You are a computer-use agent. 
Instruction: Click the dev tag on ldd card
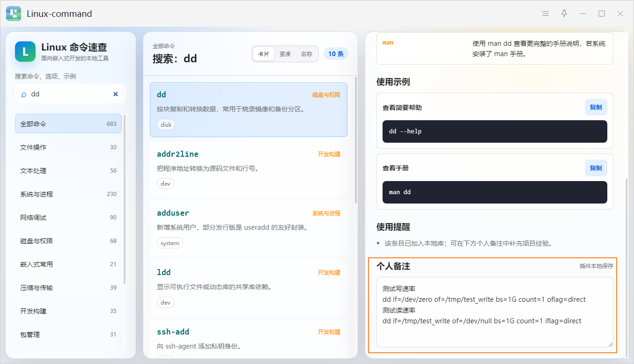pos(165,303)
